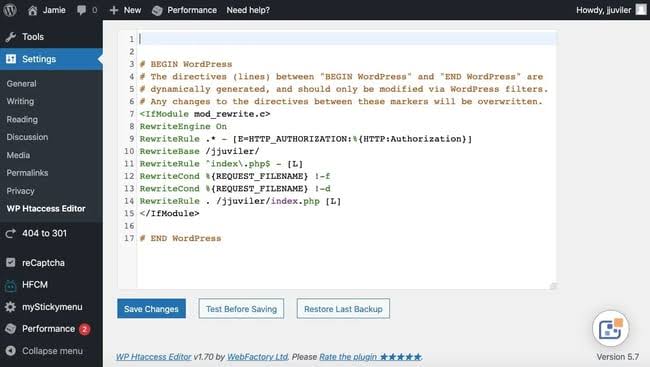
Task: Click the 'RewriteBase /jjuviler/' line
Action: coord(199,151)
